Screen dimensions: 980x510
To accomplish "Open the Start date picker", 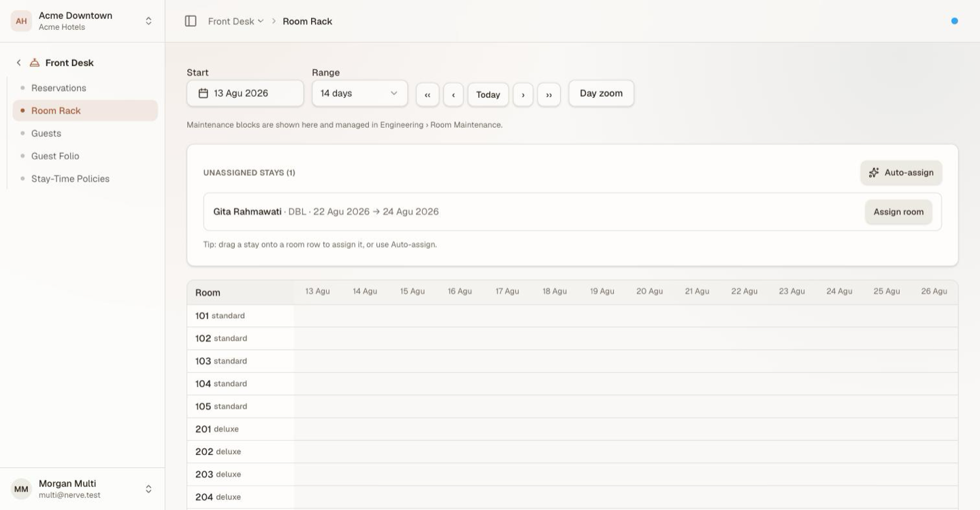I will click(x=245, y=93).
